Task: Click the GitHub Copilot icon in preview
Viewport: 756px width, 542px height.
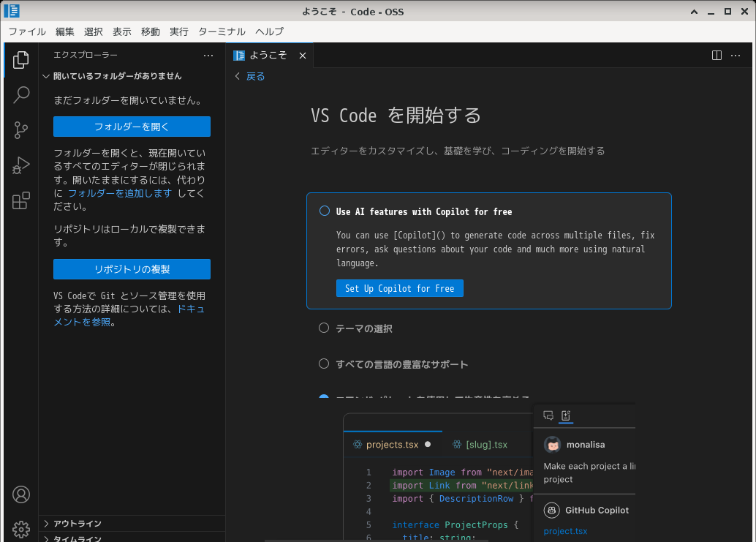Action: pyautogui.click(x=551, y=510)
